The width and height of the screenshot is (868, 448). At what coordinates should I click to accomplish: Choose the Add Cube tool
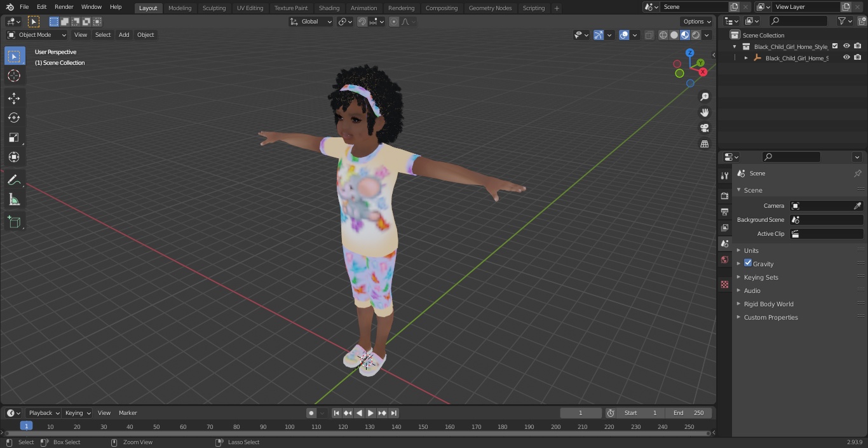tap(14, 222)
